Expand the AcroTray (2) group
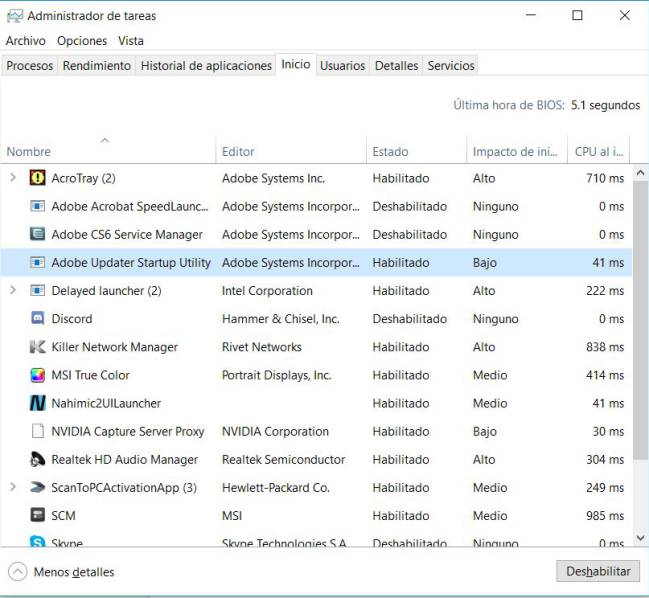This screenshot has height=598, width=649. click(x=13, y=178)
